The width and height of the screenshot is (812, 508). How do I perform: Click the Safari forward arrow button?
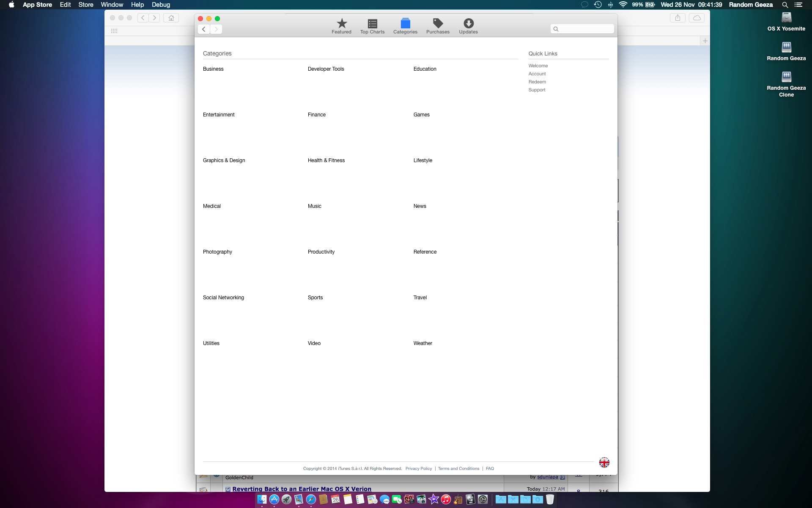coord(154,18)
